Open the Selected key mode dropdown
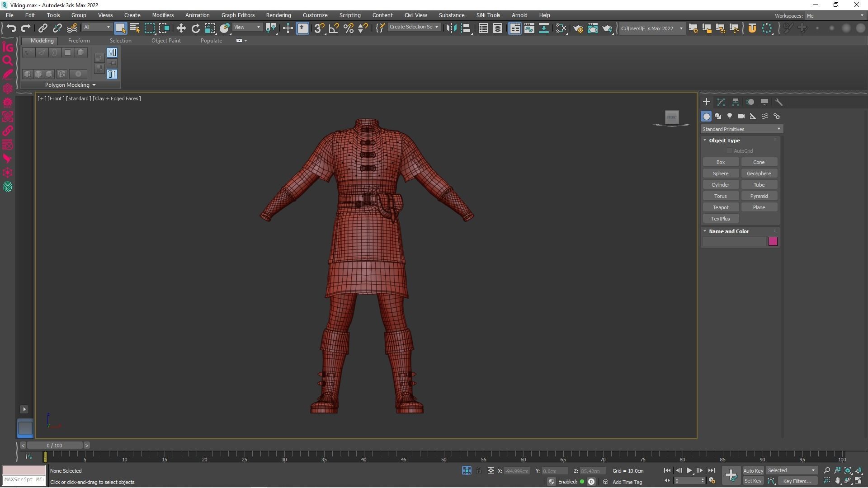 791,470
